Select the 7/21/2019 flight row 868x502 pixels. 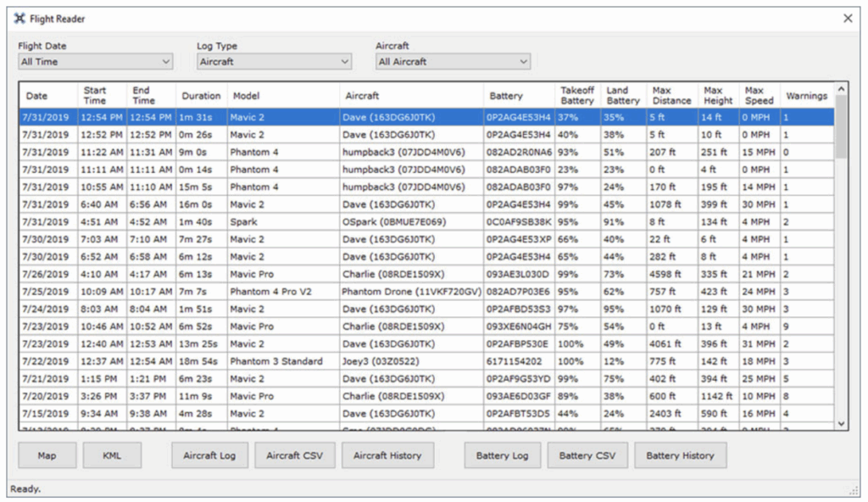(427, 379)
